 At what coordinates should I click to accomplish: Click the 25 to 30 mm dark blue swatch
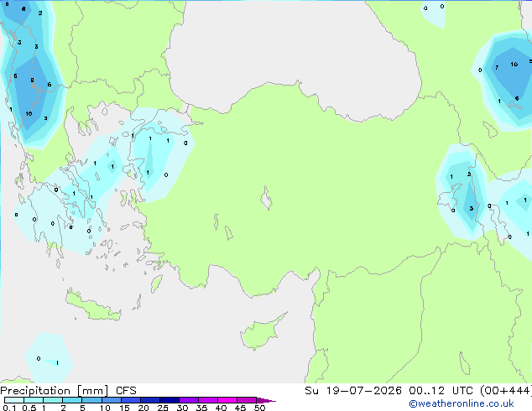[x=169, y=400]
